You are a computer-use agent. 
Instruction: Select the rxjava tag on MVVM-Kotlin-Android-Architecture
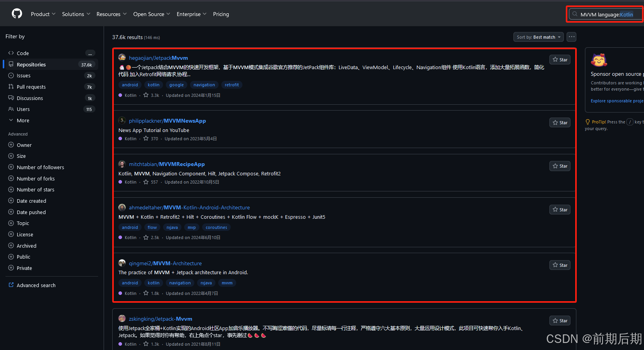(172, 227)
